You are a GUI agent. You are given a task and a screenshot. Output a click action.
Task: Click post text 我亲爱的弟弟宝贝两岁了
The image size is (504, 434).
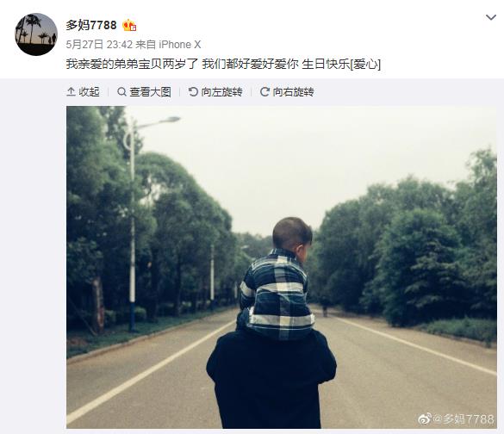click(132, 65)
